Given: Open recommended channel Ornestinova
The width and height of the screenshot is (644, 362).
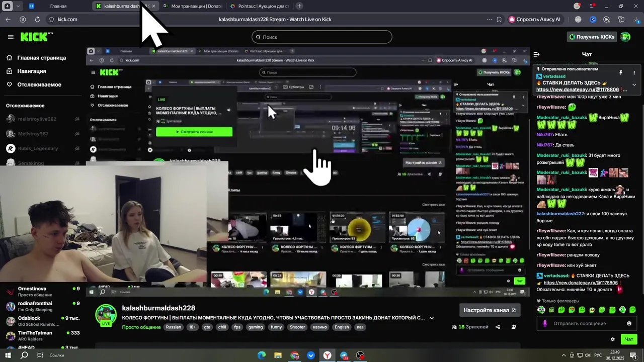Looking at the screenshot, I should (43, 292).
